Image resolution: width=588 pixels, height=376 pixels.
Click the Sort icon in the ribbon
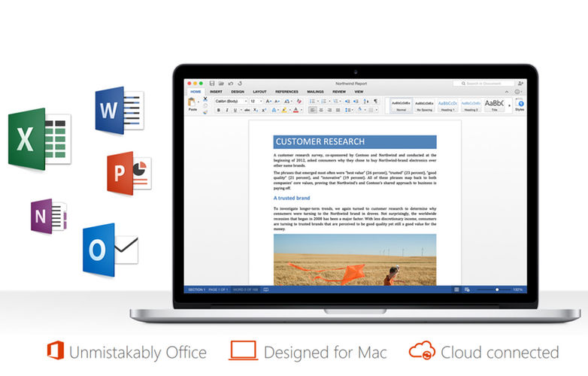pyautogui.click(x=366, y=102)
